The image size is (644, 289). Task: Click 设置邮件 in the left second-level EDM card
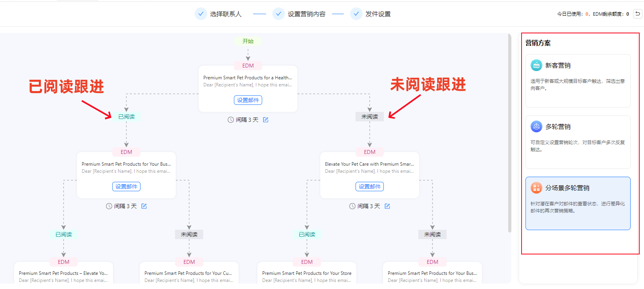click(126, 187)
